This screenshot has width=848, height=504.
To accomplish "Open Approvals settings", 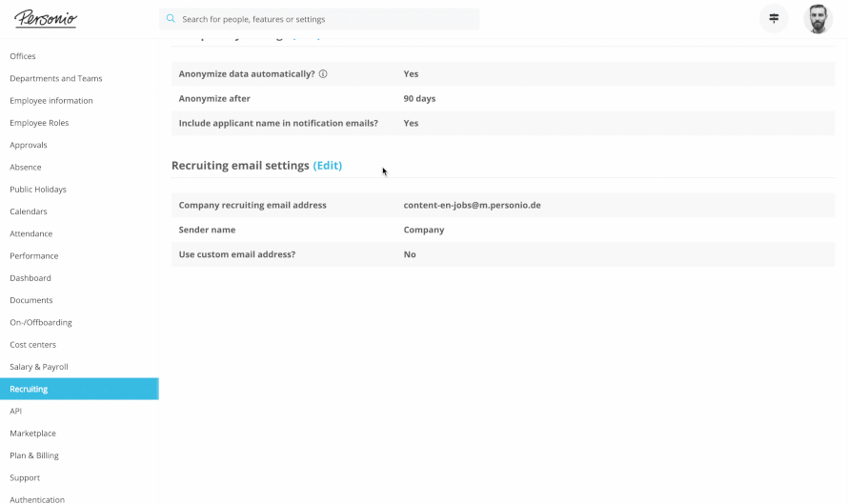I will click(x=29, y=145).
